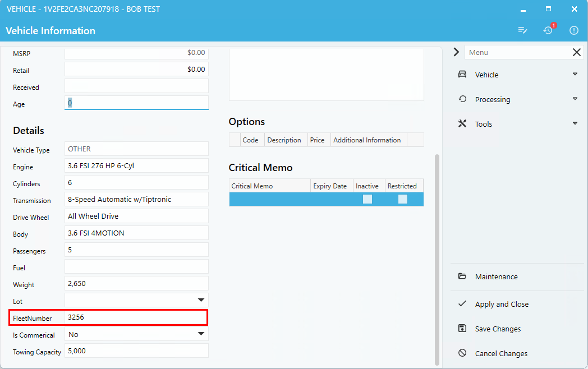Open the Lot dropdown
Image resolution: width=588 pixels, height=369 pixels.
(x=201, y=301)
